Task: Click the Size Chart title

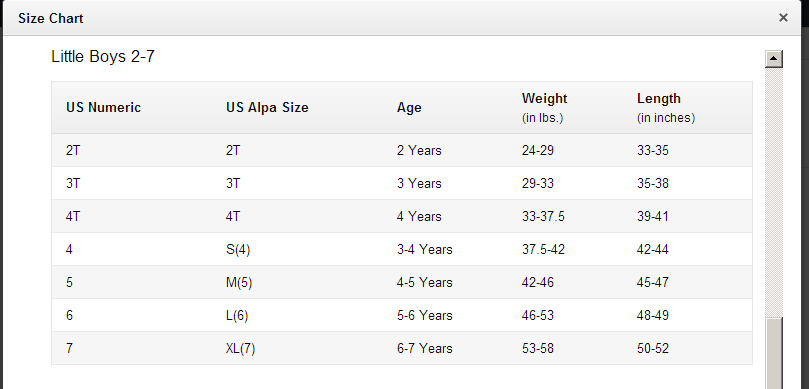Action: [51, 19]
